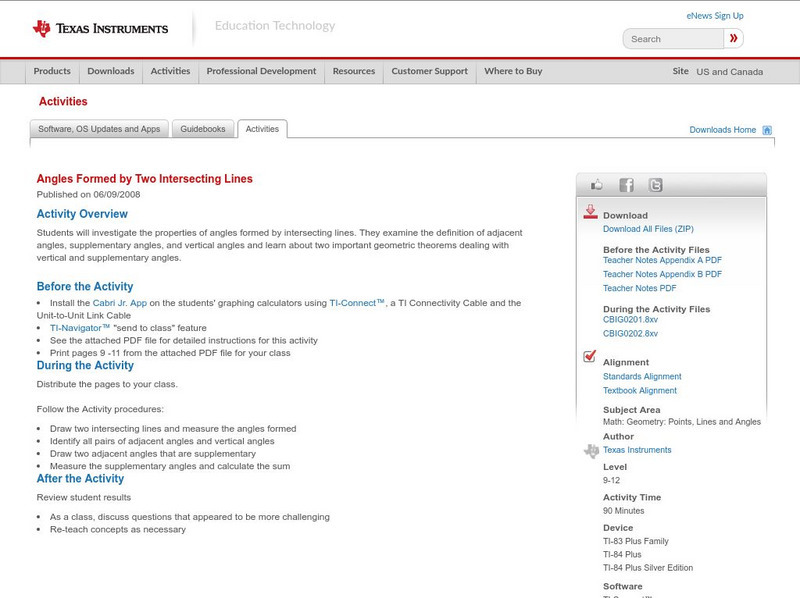Open the Texas Instruments author link

(637, 450)
